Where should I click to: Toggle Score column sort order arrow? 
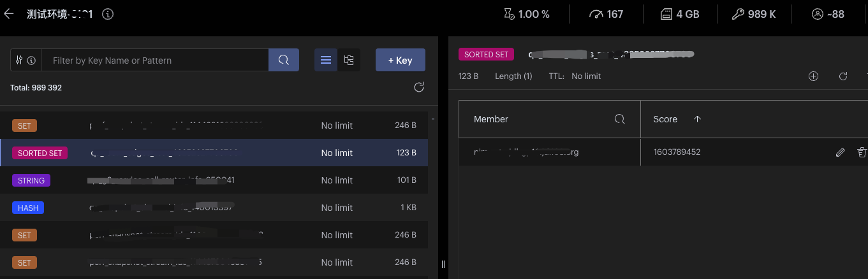[x=697, y=119]
